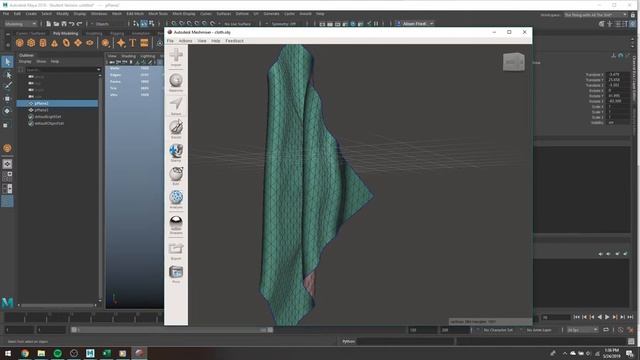Select pPlane1 in the Outliner
Screen dimensions: 640x360
(57, 110)
